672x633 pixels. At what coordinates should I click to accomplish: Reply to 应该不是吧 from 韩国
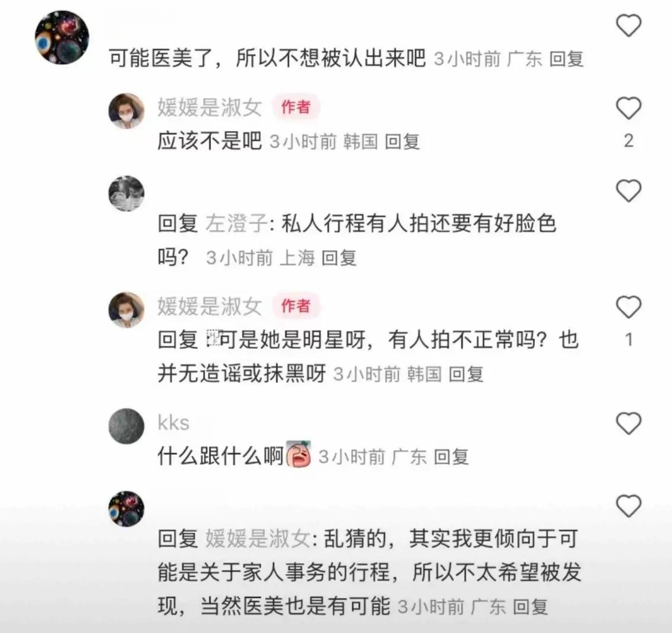(x=402, y=142)
